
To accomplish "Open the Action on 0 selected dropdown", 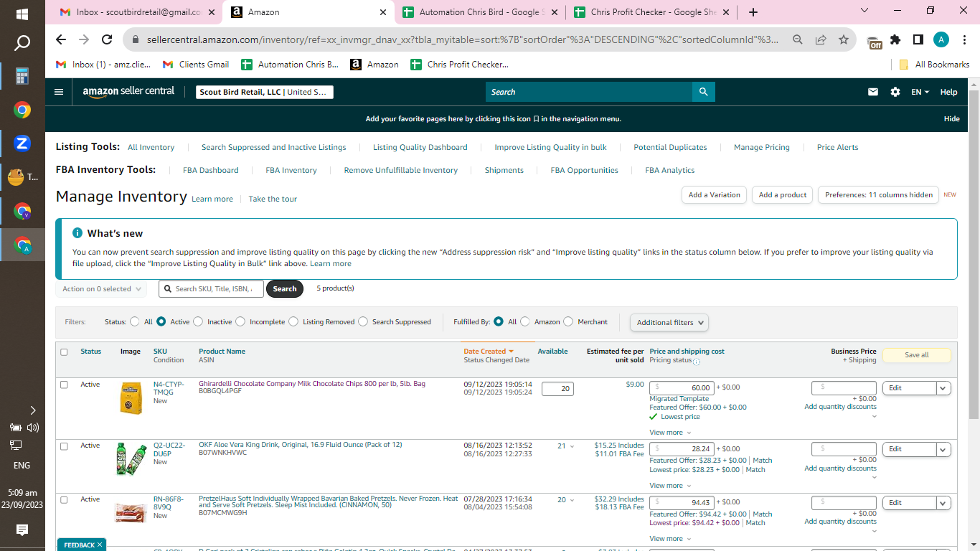I will [101, 289].
